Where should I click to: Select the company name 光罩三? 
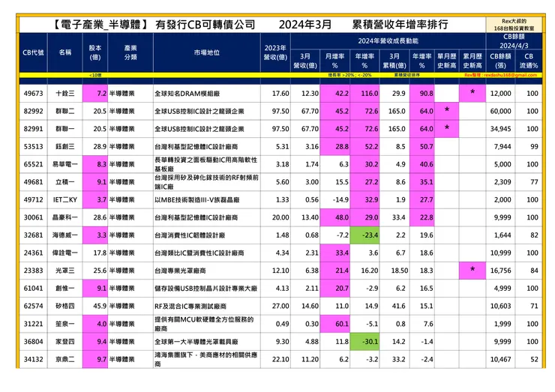[x=65, y=271]
